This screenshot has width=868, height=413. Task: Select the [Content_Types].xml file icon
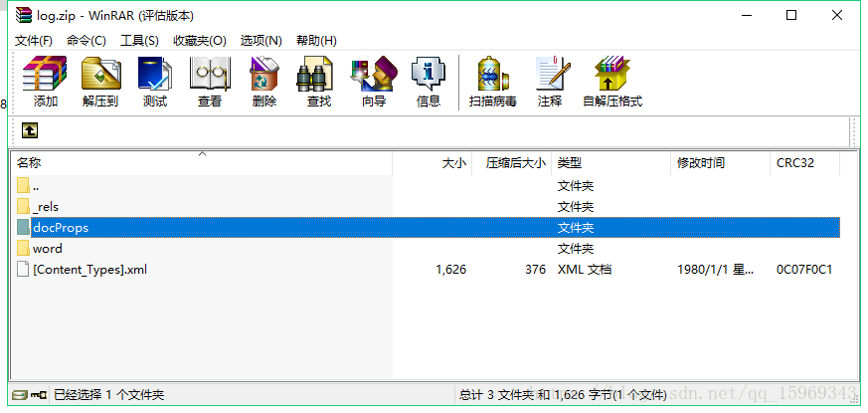(x=23, y=270)
